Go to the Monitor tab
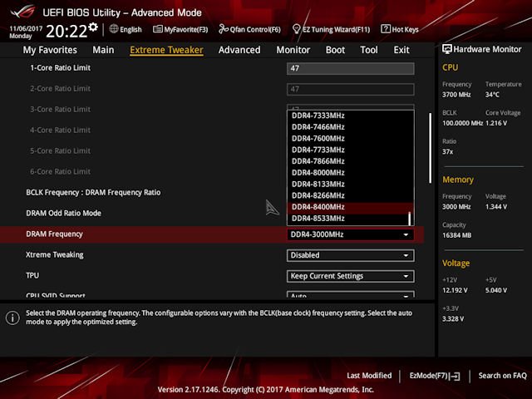The height and width of the screenshot is (399, 532). [x=293, y=50]
